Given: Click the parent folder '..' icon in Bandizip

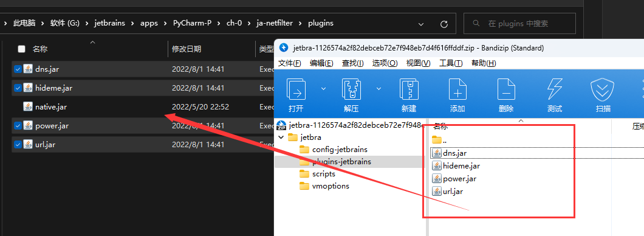Looking at the screenshot, I should [437, 141].
